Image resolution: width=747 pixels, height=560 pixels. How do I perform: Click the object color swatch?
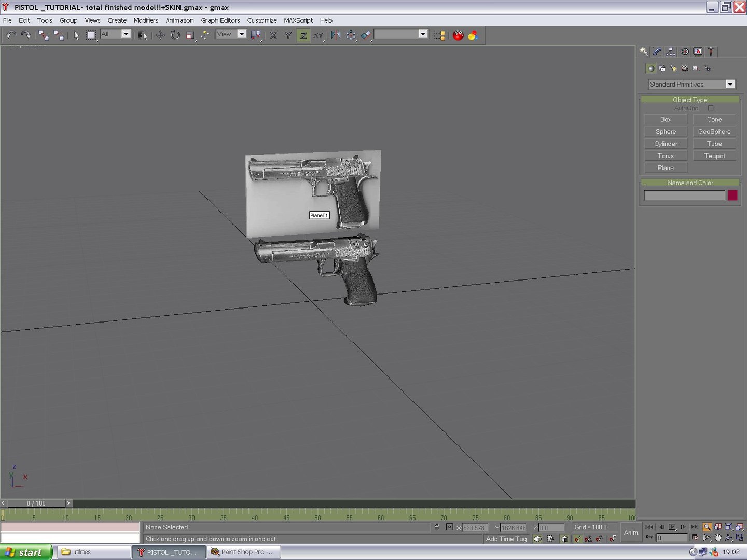[732, 195]
